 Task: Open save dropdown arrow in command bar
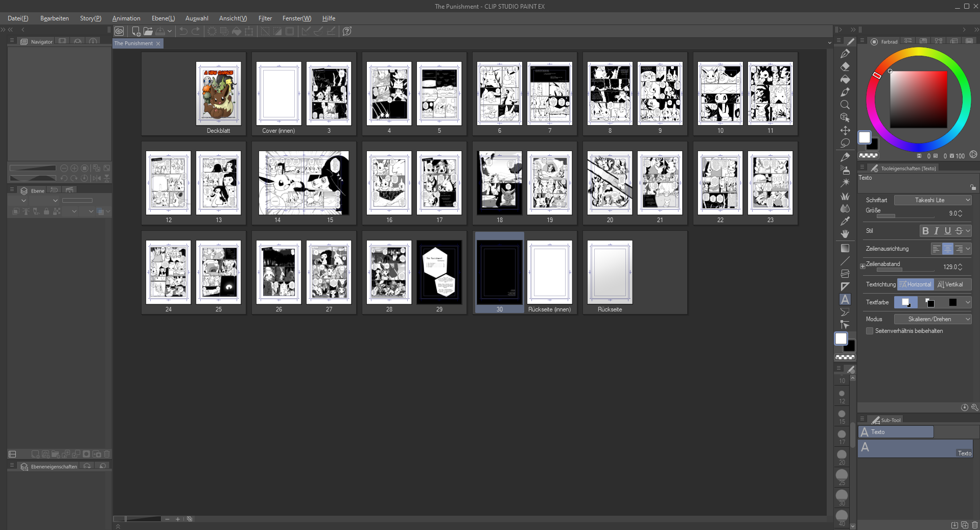click(x=170, y=31)
